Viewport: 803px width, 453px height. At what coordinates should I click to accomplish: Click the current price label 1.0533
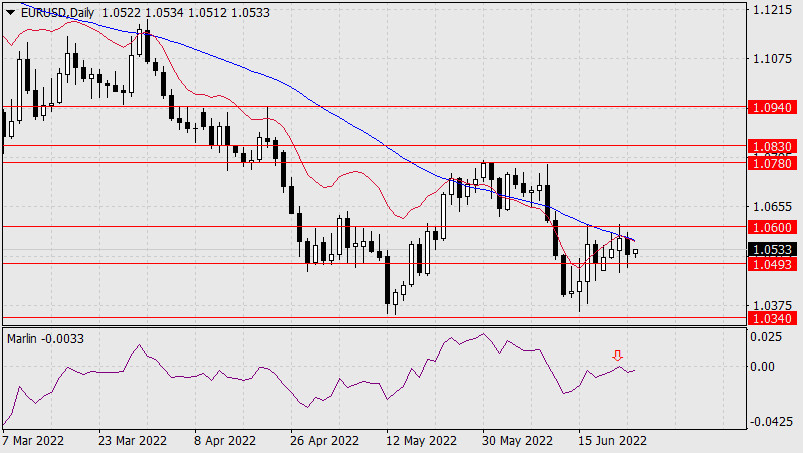coord(773,250)
